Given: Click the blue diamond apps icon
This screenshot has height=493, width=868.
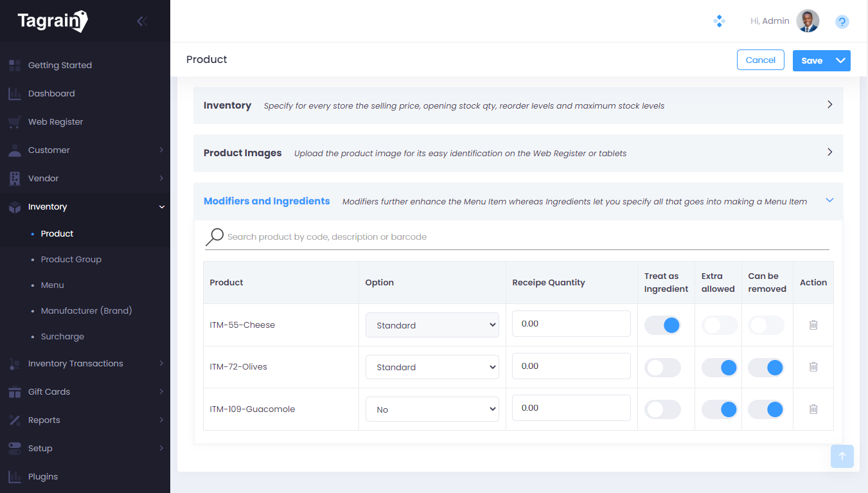Looking at the screenshot, I should tap(719, 21).
